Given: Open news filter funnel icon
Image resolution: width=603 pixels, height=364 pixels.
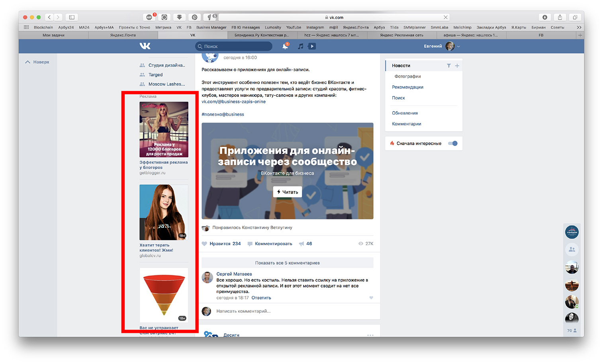Looking at the screenshot, I should coord(448,66).
